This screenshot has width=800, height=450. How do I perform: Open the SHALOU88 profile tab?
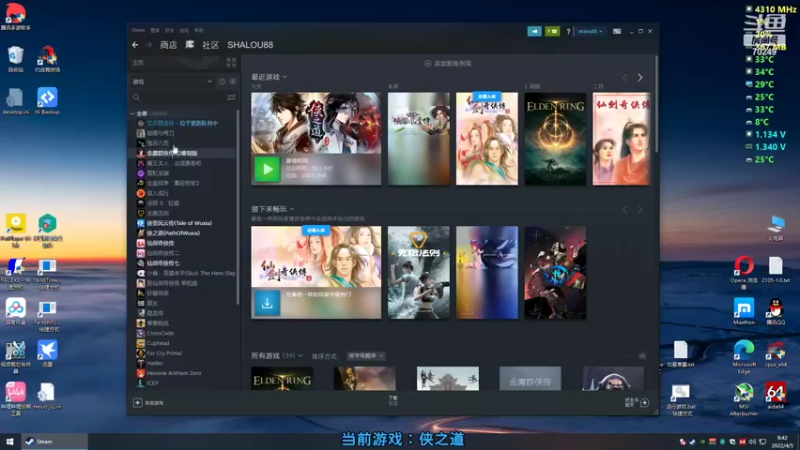pyautogui.click(x=250, y=45)
